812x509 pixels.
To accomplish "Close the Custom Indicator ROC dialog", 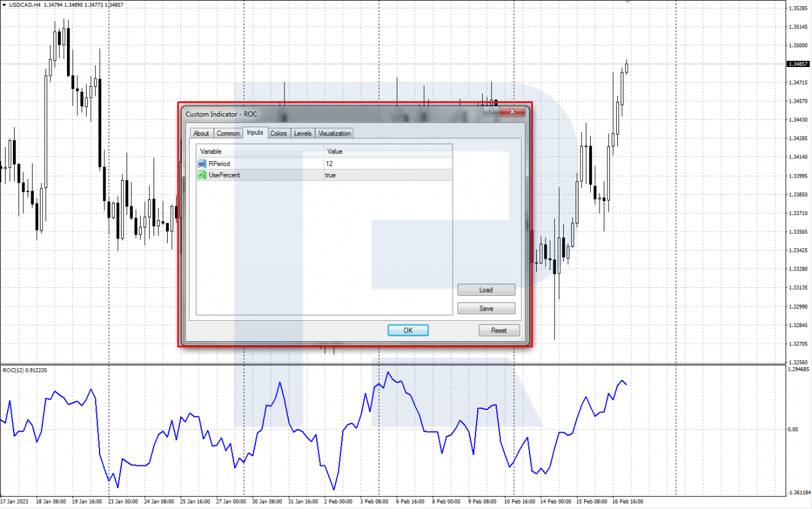I will (x=512, y=112).
